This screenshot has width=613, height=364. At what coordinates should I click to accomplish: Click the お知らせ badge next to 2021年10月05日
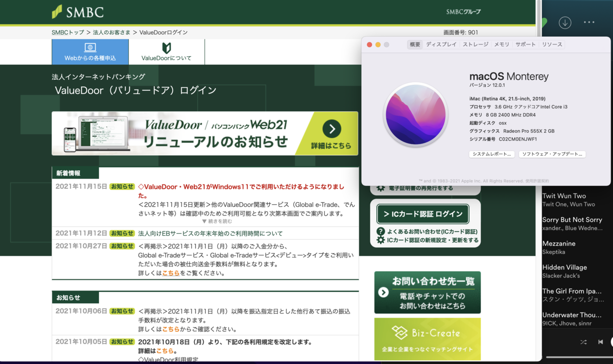pyautogui.click(x=122, y=342)
